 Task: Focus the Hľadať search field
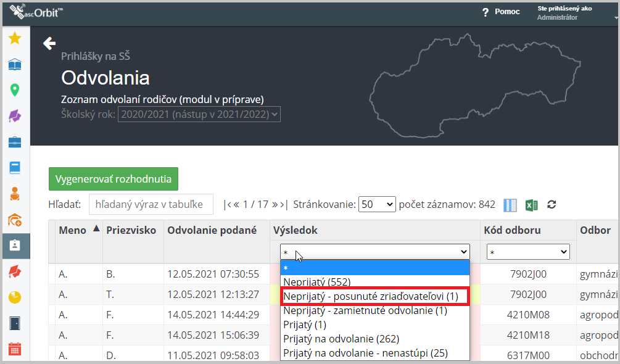pyautogui.click(x=151, y=204)
